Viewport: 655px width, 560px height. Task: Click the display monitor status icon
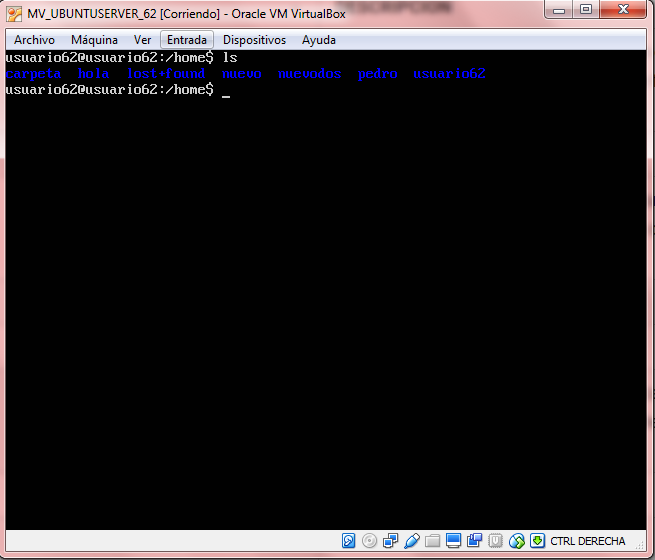pos(453,540)
